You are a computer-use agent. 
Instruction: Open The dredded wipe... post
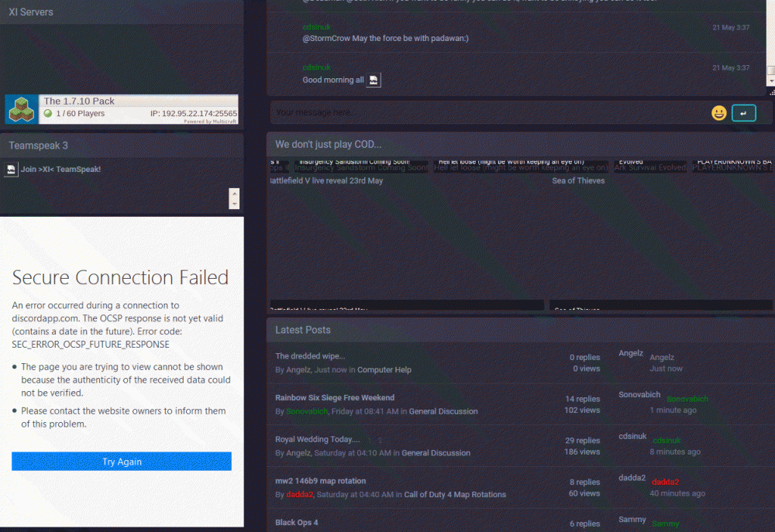click(x=310, y=356)
